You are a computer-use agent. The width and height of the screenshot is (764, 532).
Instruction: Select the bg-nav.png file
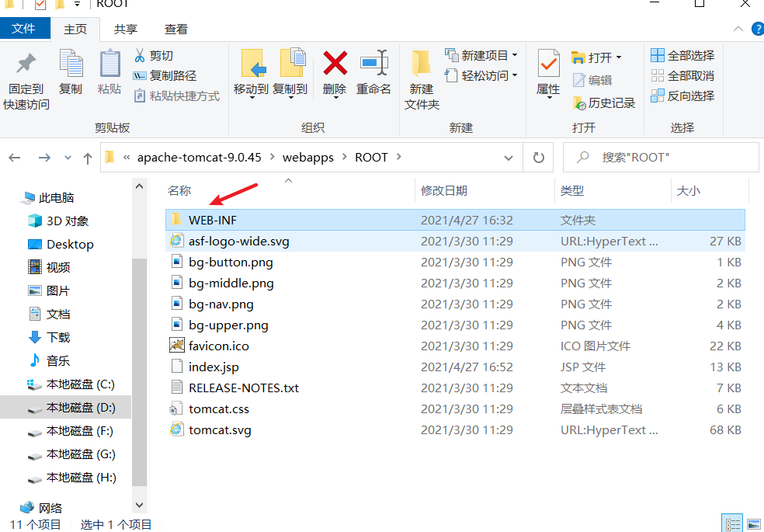click(x=455, y=304)
